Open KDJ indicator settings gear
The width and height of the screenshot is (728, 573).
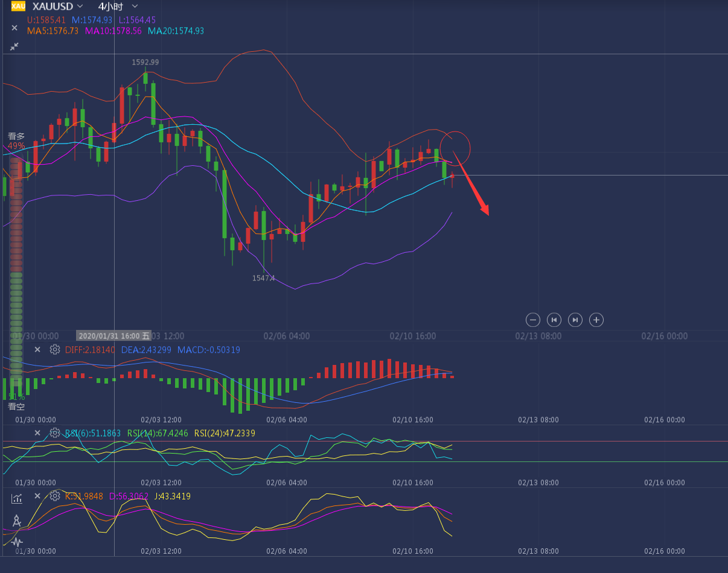tap(55, 496)
